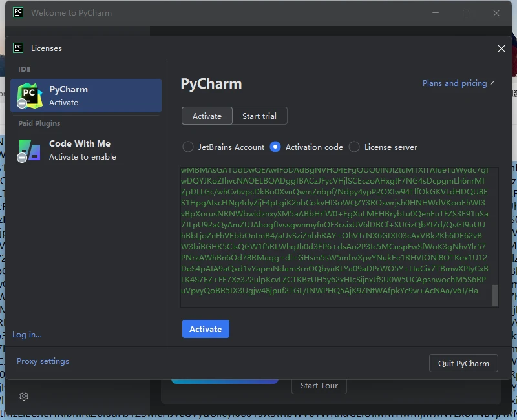Click the code line starting 'wDQYJKoZIhvcNAQELBQADggIBACzJ'
517x420 pixels.
pyautogui.click(x=333, y=181)
